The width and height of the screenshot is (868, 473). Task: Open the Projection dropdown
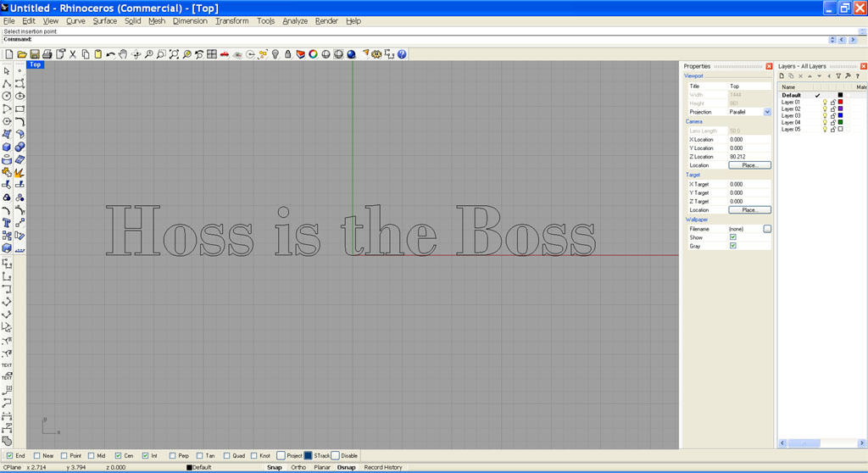pos(767,112)
